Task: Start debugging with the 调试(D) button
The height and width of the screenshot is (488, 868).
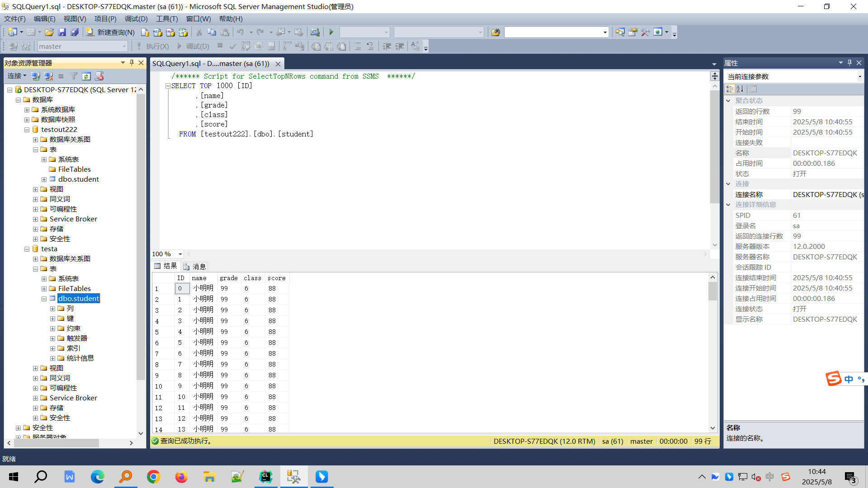Action: pos(195,46)
